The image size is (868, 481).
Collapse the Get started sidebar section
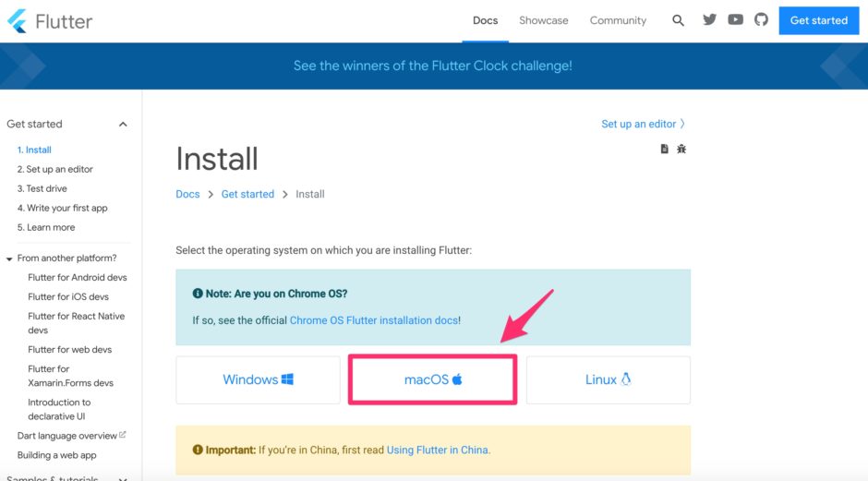pos(123,125)
